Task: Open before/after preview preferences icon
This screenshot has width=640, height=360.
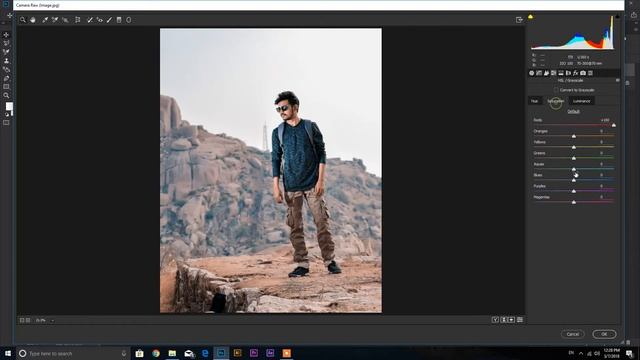Action: coord(520,320)
